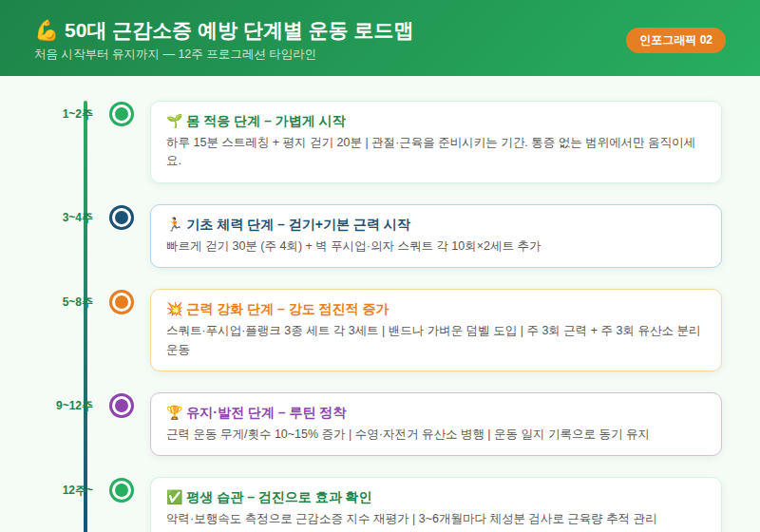
Task: Click the heading 유지·발전 단계 – 루틴 정착
Action: [266, 413]
